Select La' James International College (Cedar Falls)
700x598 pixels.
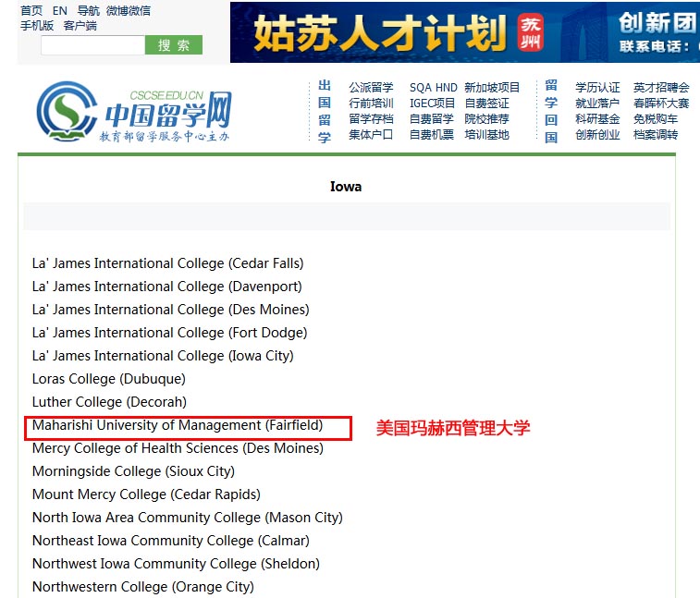click(168, 263)
